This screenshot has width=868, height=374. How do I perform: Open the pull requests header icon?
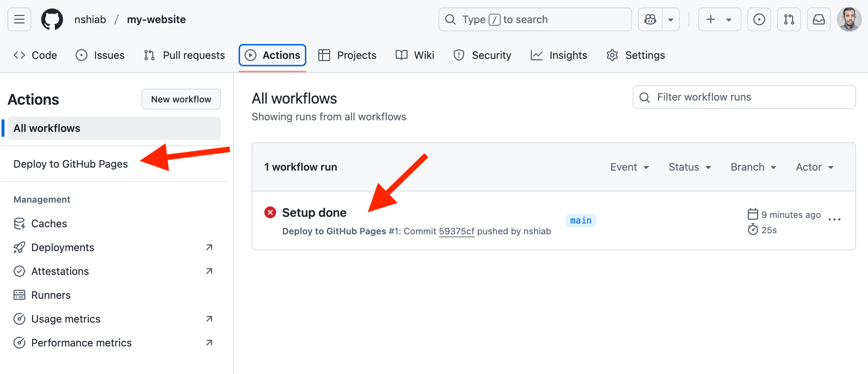point(789,19)
